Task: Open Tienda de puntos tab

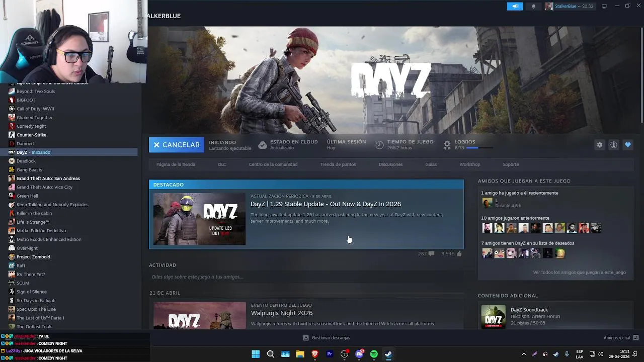Action: pyautogui.click(x=338, y=164)
